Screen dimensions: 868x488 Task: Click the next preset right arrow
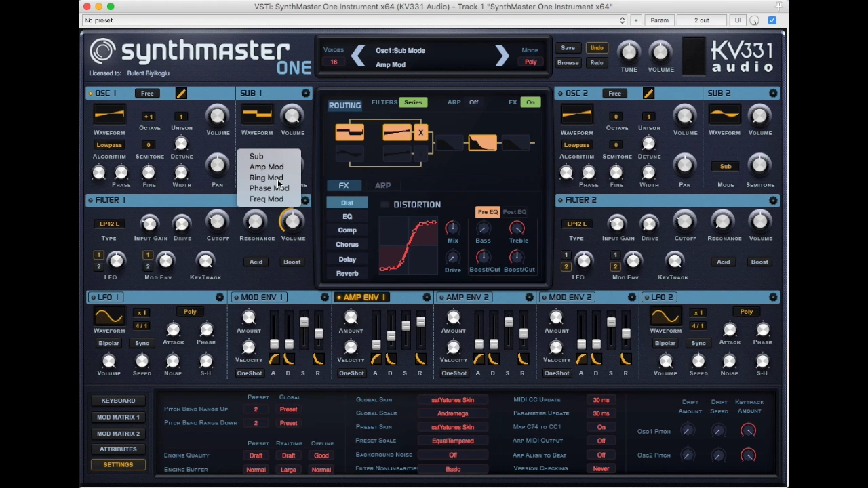tap(502, 56)
